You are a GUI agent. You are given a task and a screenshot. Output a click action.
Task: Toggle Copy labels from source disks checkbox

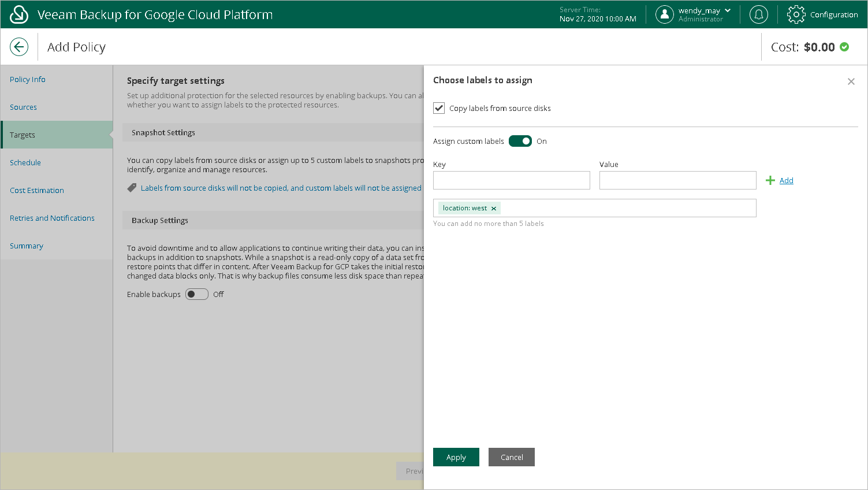click(439, 108)
